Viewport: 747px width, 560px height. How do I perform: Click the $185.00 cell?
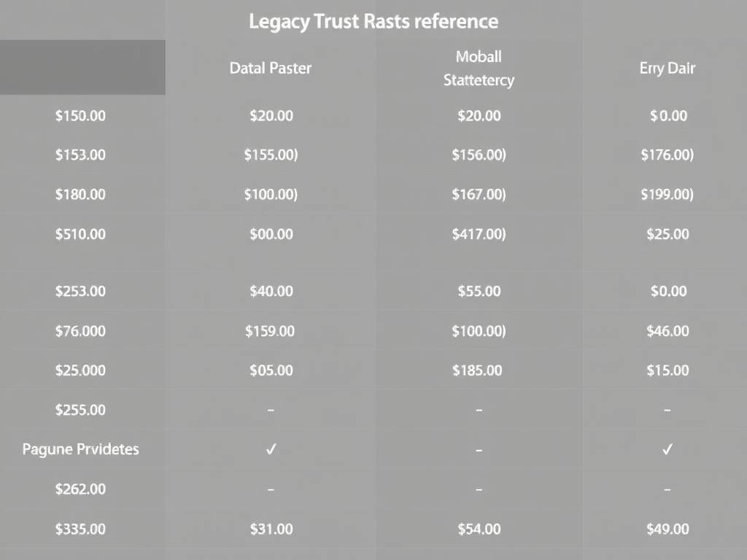pyautogui.click(x=479, y=370)
